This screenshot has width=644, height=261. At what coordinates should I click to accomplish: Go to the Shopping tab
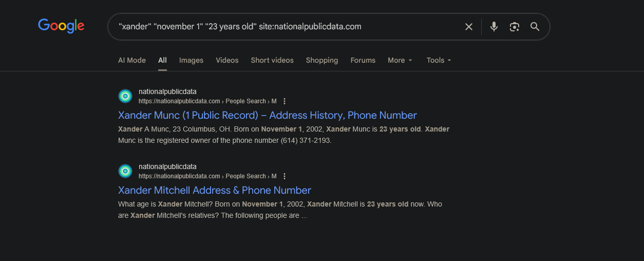(x=322, y=60)
